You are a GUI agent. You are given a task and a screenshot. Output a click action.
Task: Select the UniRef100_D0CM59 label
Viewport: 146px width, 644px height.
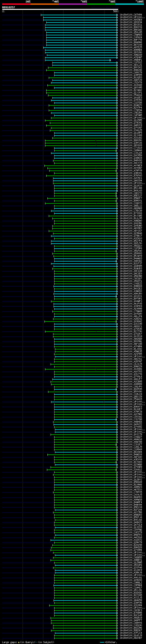(x=131, y=156)
